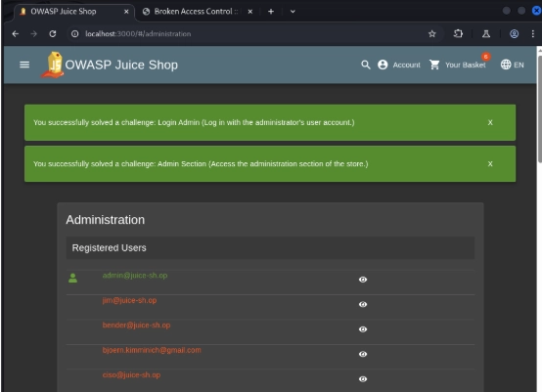Dismiss the Admin Section challenge notification
The height and width of the screenshot is (392, 542).
490,163
